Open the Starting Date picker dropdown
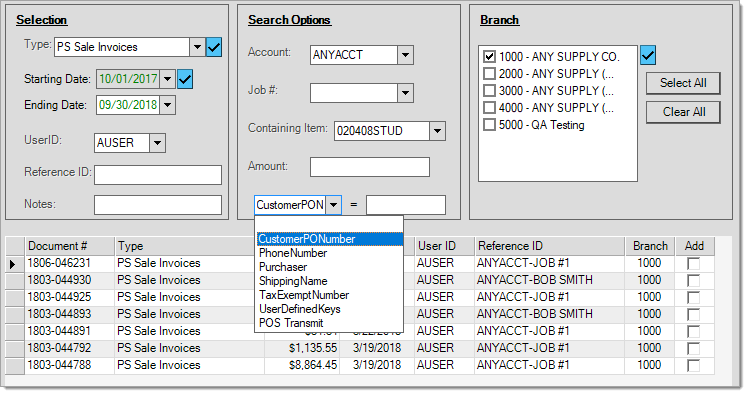Screen dimensions: 747x394 167,79
